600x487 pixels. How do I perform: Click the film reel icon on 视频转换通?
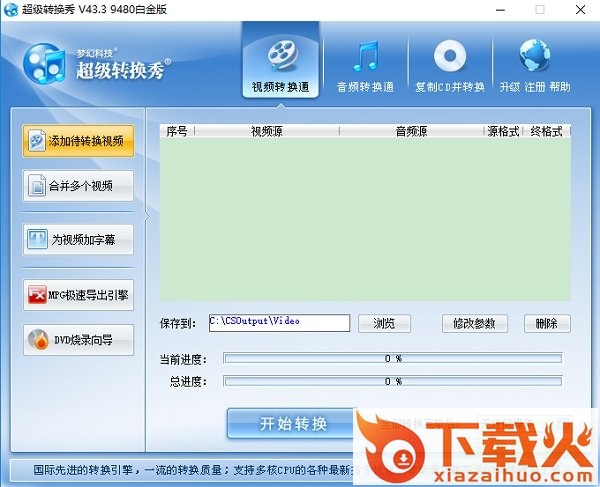(x=282, y=56)
